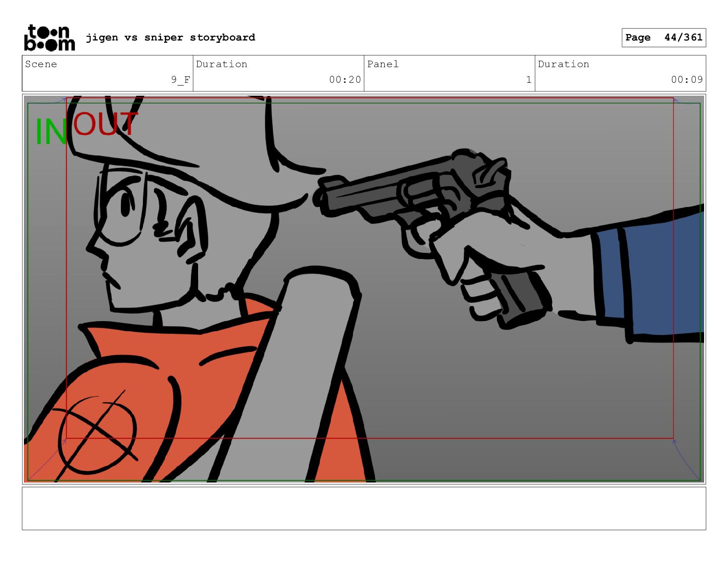Click the red "OUT" camera frame label
Screen dimensions: 728x563
pos(105,124)
